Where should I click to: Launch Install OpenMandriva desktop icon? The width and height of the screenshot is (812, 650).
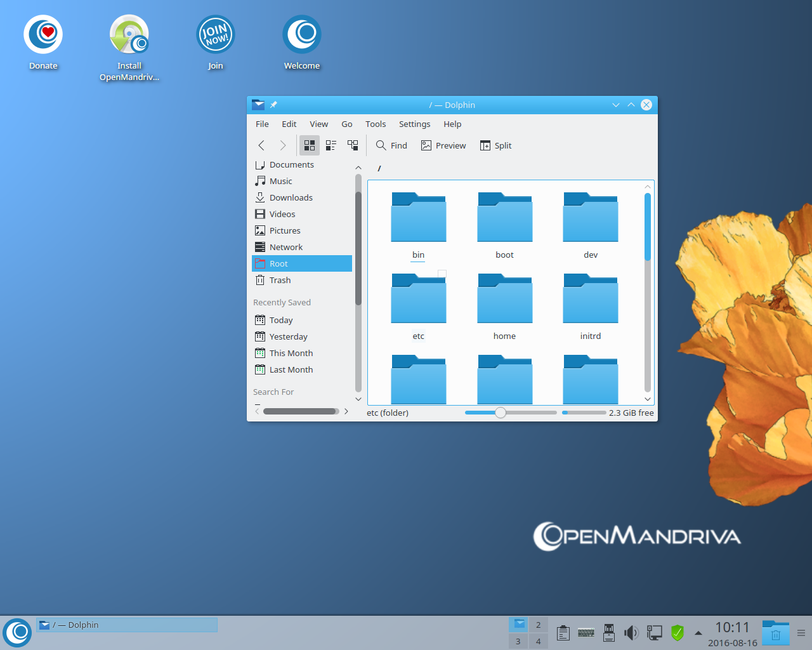coord(129,48)
